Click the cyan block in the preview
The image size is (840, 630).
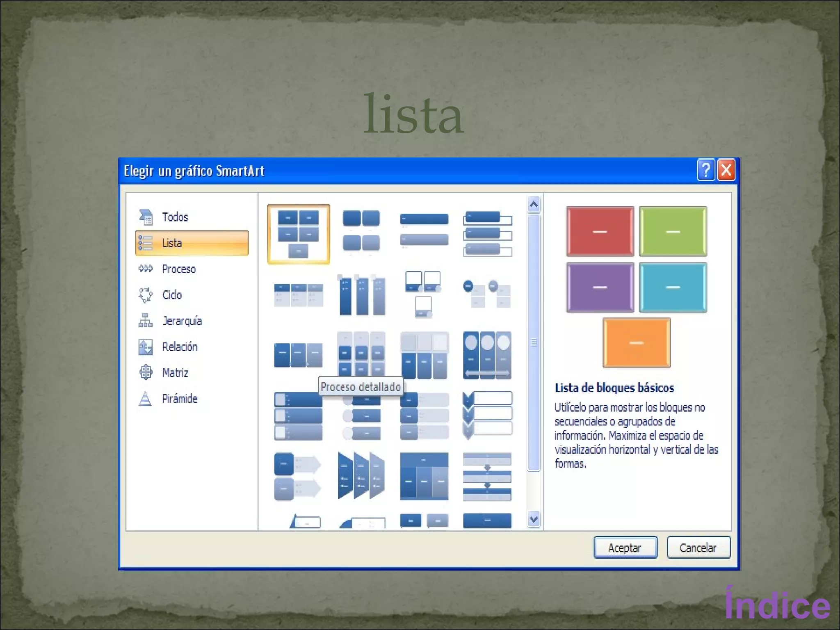(673, 288)
